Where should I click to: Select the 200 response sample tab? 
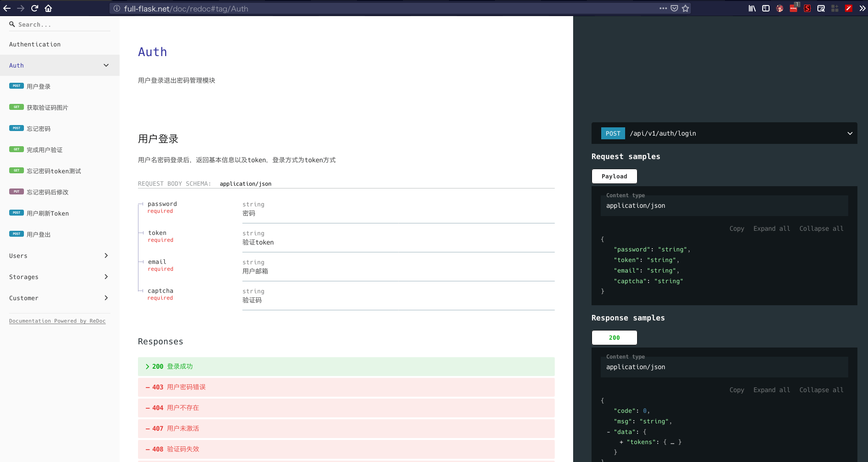coord(615,337)
